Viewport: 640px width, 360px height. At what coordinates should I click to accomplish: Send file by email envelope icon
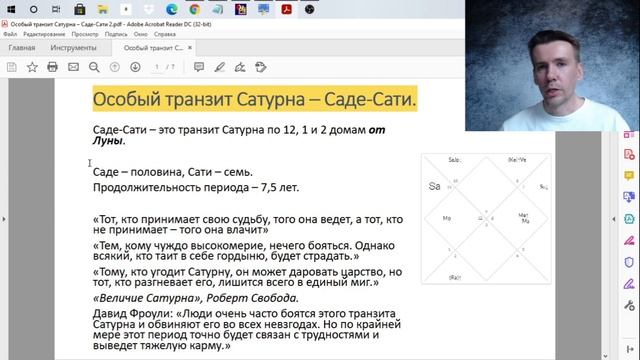[x=73, y=67]
